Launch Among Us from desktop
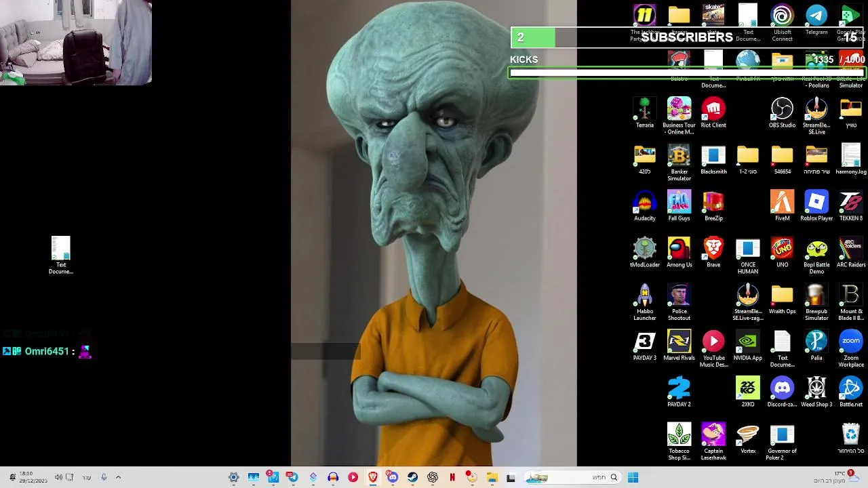The width and height of the screenshot is (868, 488). pos(679,253)
